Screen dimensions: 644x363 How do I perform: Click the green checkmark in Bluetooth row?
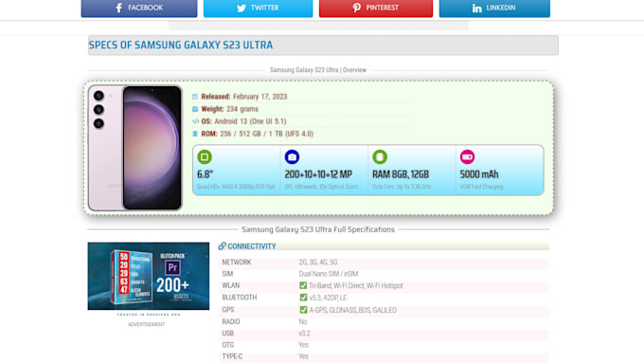pyautogui.click(x=303, y=298)
